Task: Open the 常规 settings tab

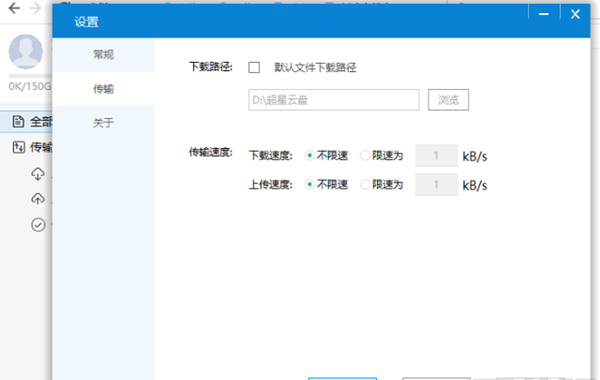Action: click(x=103, y=55)
